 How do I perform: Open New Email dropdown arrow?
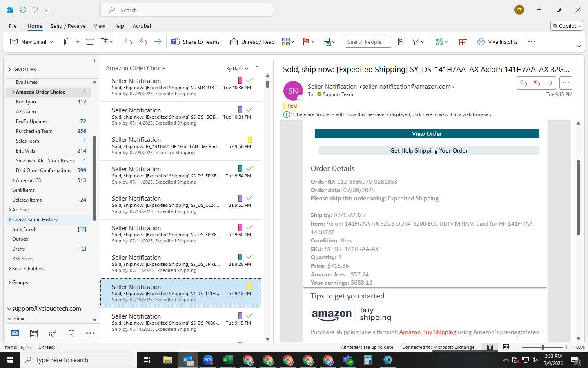[51, 42]
